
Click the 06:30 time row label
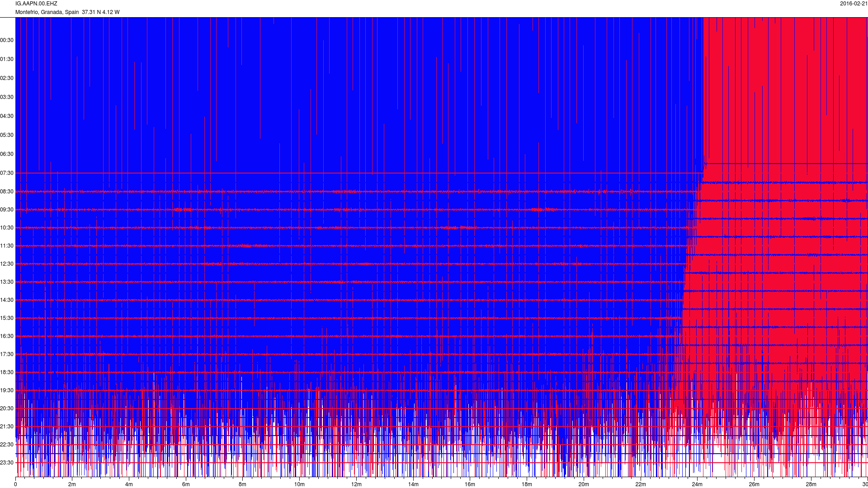7,154
